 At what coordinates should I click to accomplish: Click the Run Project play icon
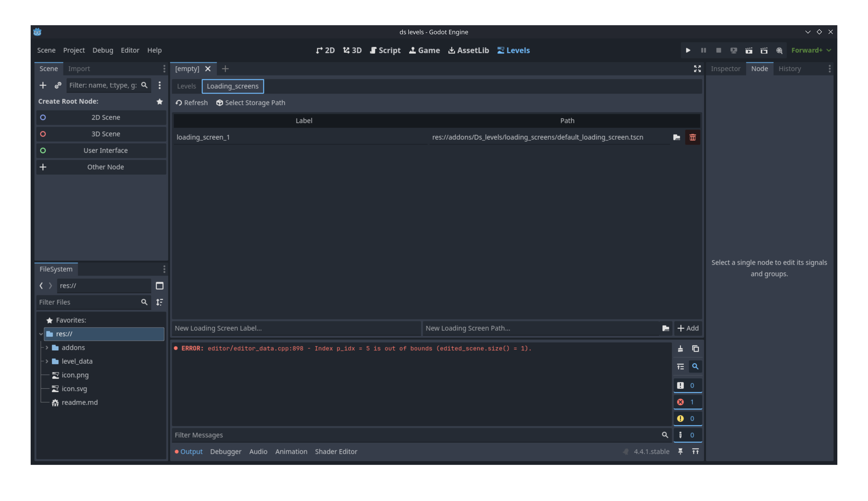point(688,50)
